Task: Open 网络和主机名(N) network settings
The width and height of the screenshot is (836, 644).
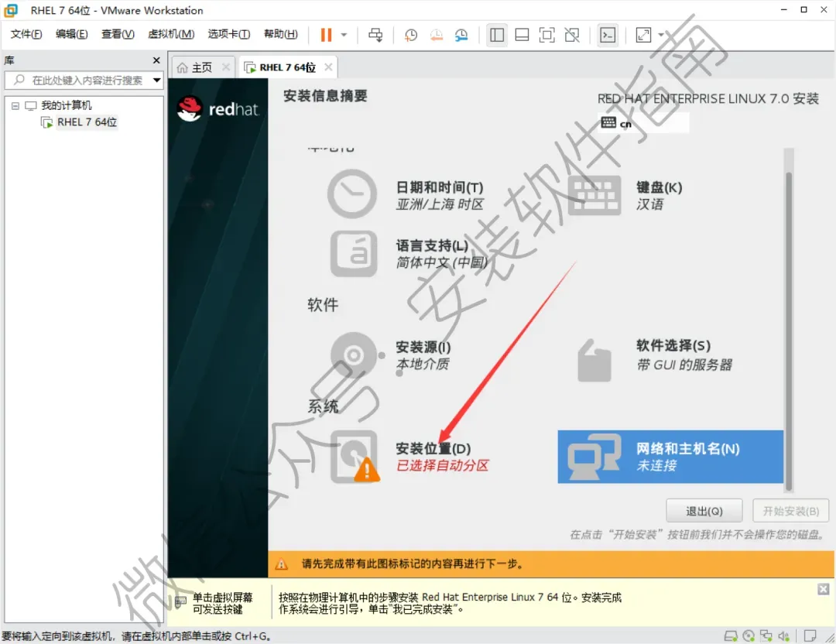Action: 670,457
